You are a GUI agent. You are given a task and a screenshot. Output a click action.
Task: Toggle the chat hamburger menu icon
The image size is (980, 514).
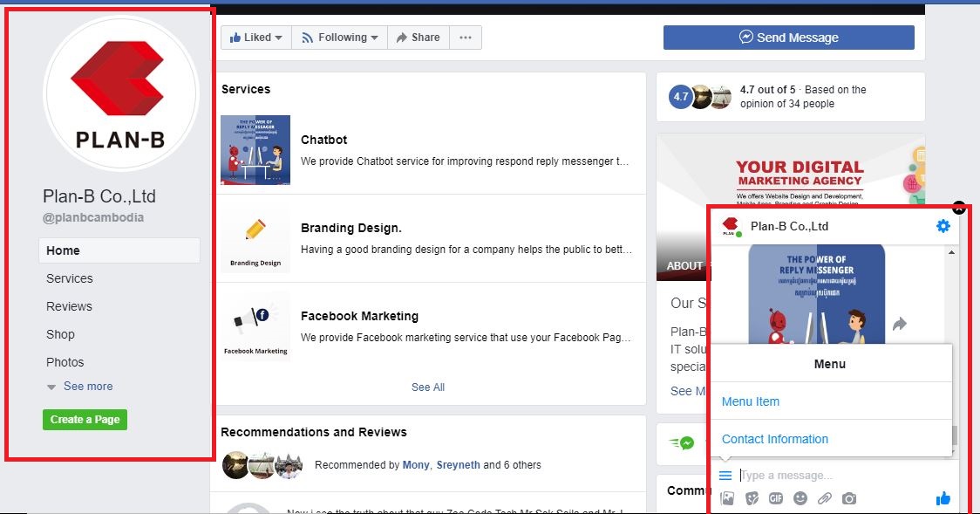[725, 476]
